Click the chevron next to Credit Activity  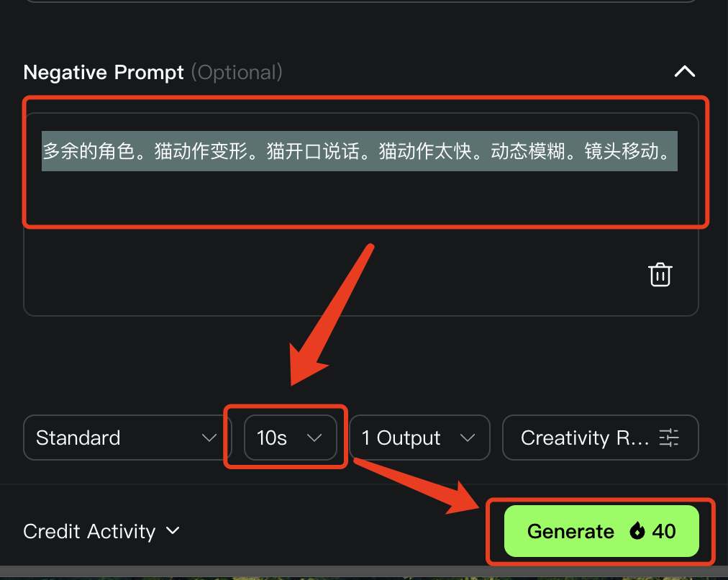173,531
